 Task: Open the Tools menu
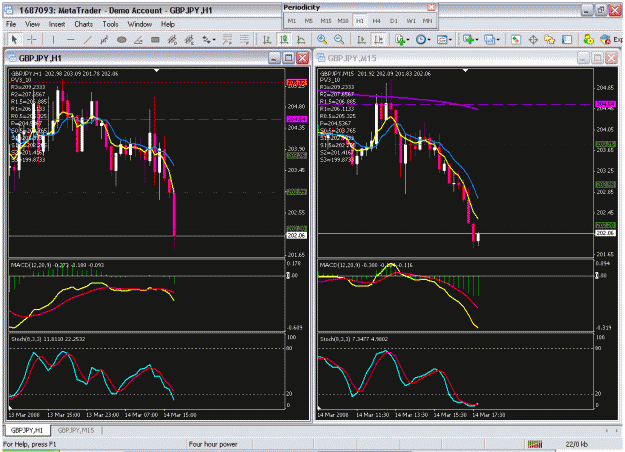point(110,24)
